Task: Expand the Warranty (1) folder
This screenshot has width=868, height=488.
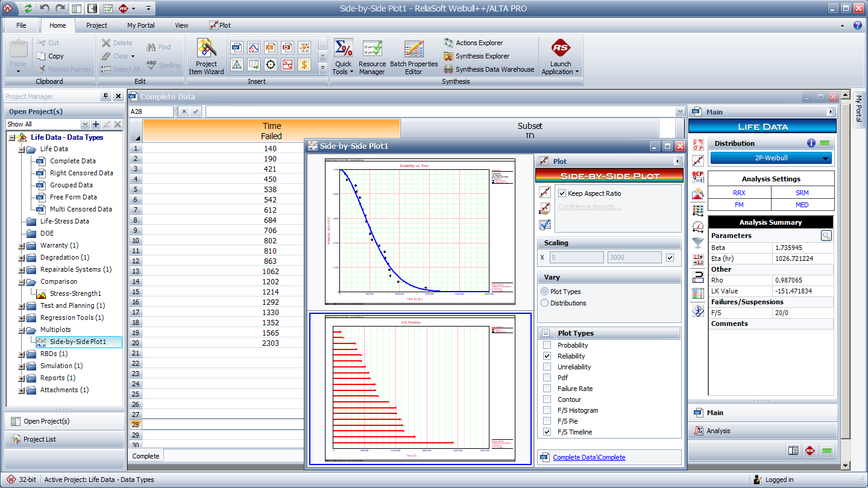Action: tap(22, 246)
